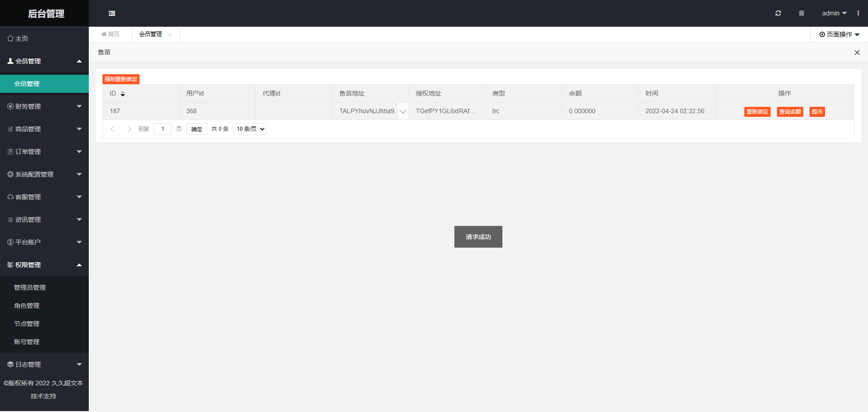Go to next page arrow
This screenshot has width=868, height=412.
point(129,129)
